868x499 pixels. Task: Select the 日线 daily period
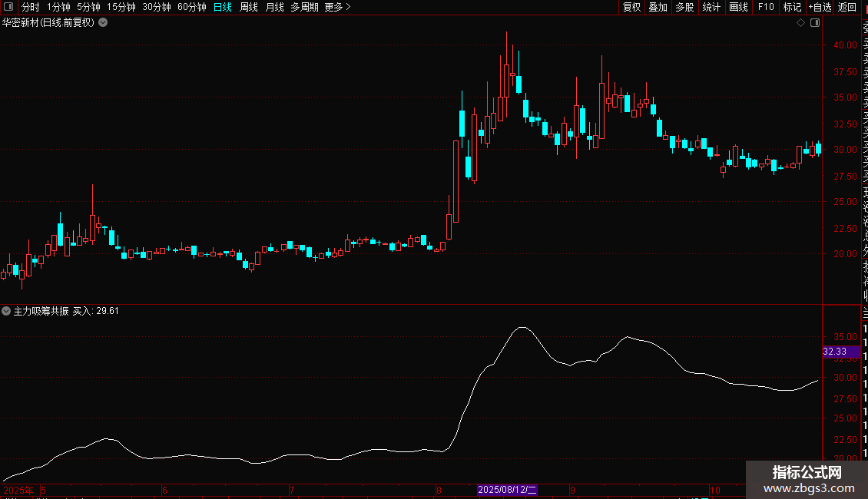tap(223, 7)
